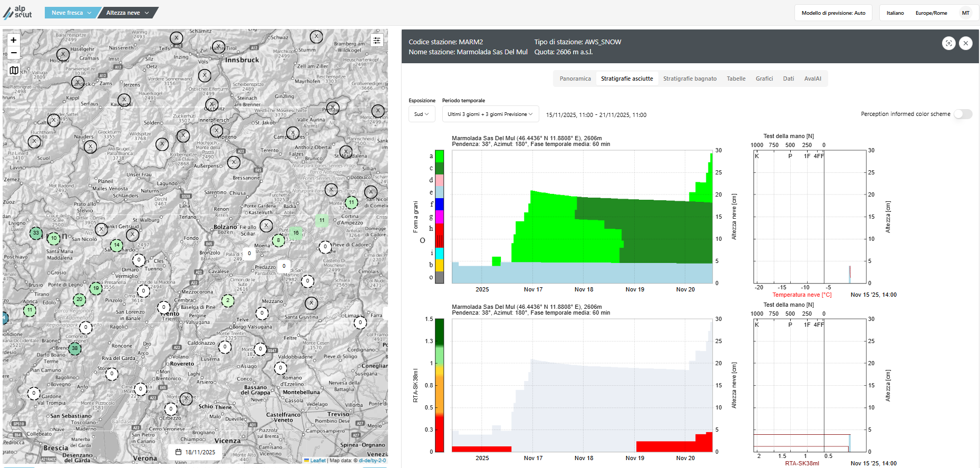Click the 18/11/2025 date picker
Screen dimensions: 980x468
click(x=195, y=452)
